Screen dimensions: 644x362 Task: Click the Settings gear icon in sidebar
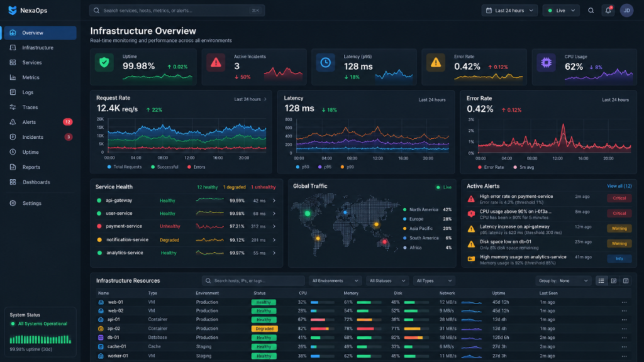pyautogui.click(x=13, y=203)
